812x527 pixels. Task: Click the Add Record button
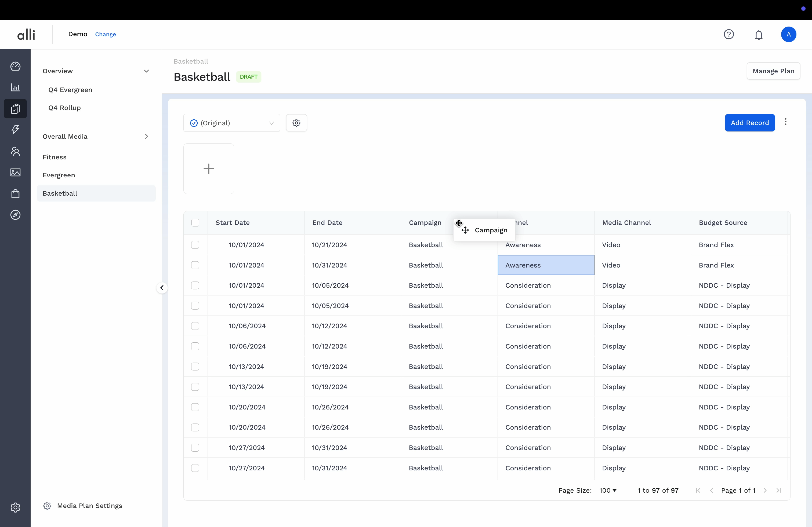tap(749, 123)
